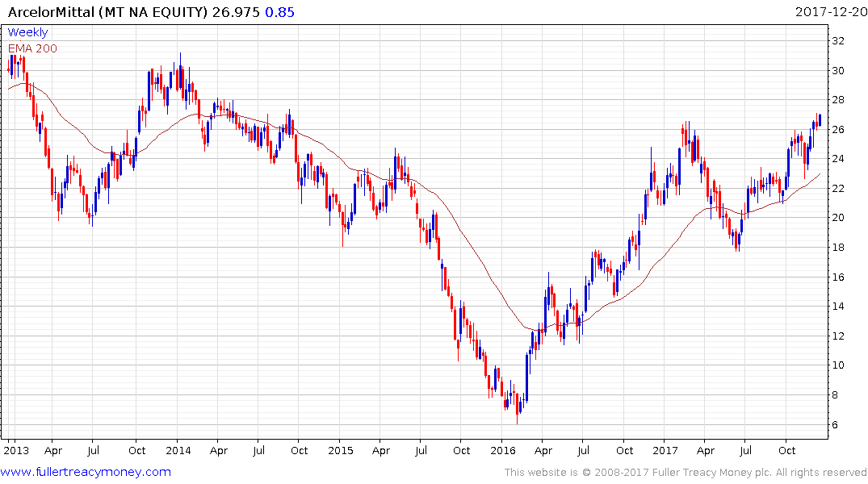Click the 26 price axis label
The height and width of the screenshot is (484, 868).
[837, 129]
